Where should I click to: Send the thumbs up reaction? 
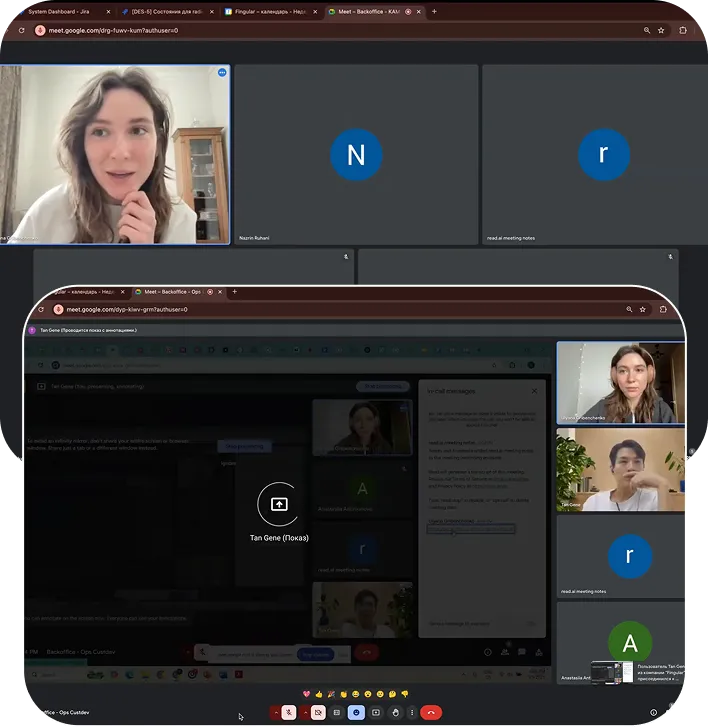pyautogui.click(x=318, y=694)
